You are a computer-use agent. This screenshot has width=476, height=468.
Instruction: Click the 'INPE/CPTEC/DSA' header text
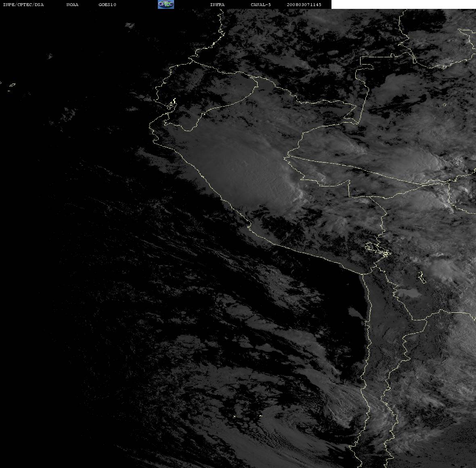click(23, 4)
